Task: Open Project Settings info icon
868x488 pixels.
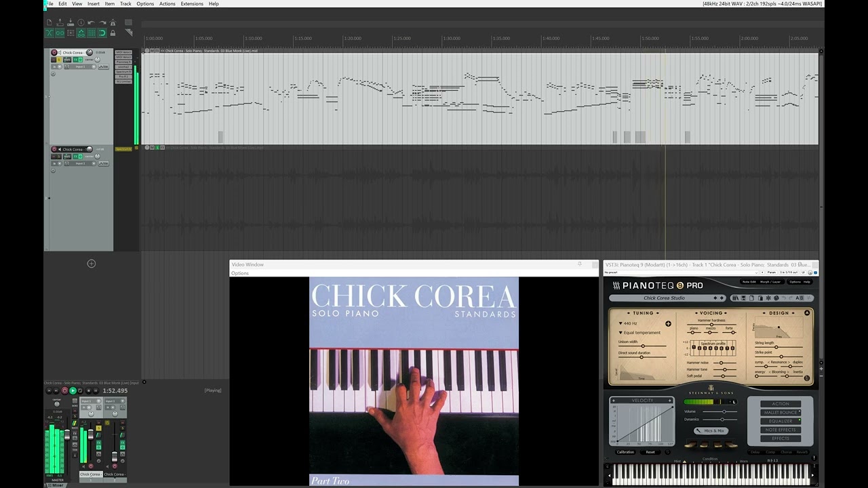Action: tap(81, 22)
